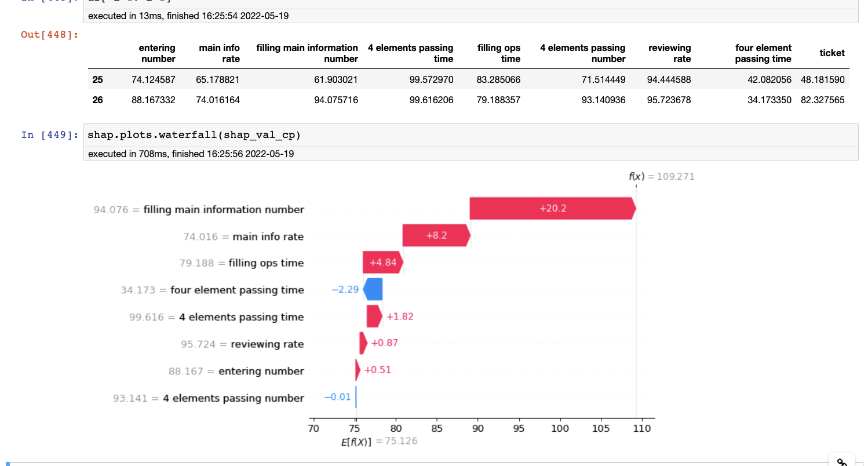Click the 'filling ops time' column header
The width and height of the screenshot is (868, 466).
pos(499,53)
